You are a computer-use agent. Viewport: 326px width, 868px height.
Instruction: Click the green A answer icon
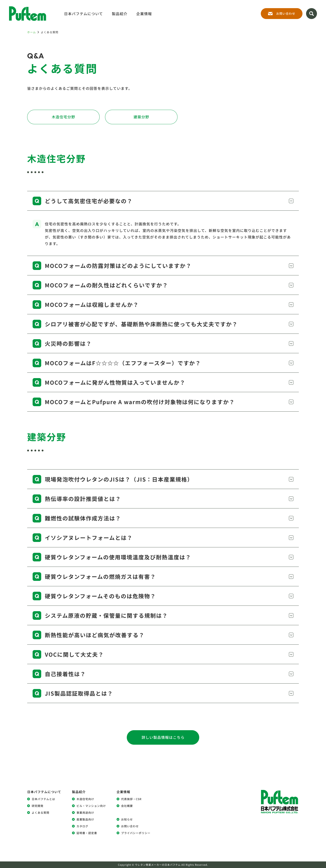(37, 224)
